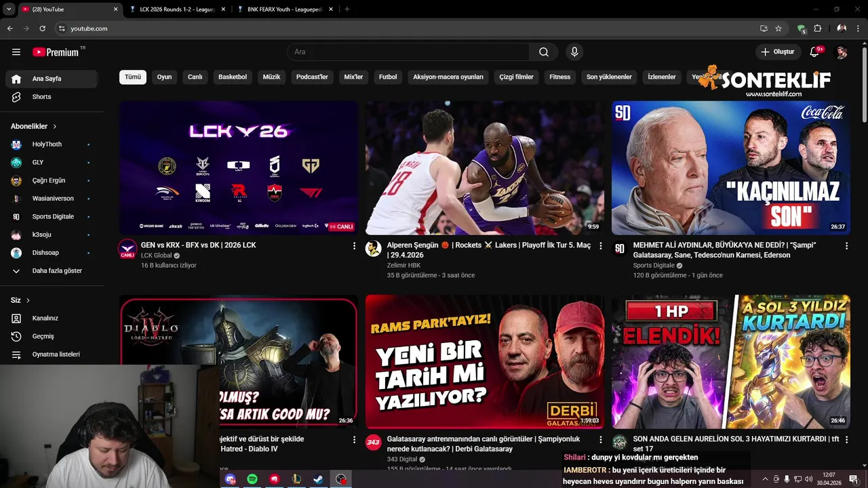The width and height of the screenshot is (868, 488).
Task: Expand the Abonelikler section
Action: [x=34, y=126]
